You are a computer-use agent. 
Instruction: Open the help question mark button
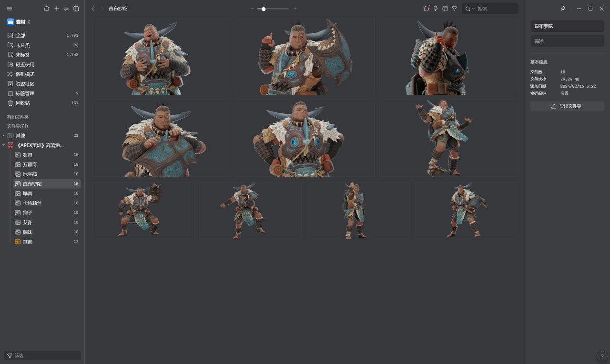click(601, 356)
